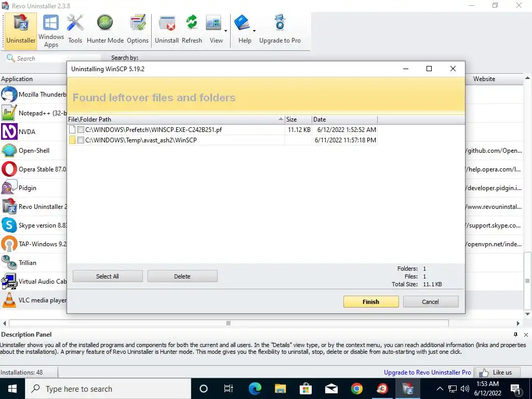The width and height of the screenshot is (532, 399).
Task: Show hidden system tray icons
Action: tap(440, 389)
